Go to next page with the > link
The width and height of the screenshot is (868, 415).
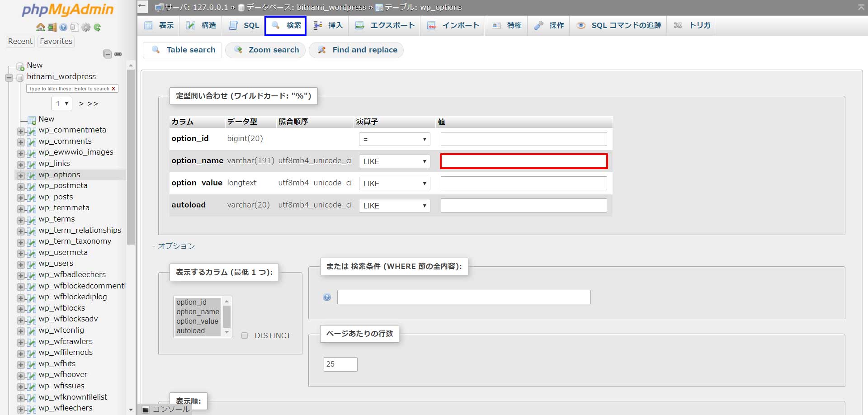point(81,104)
